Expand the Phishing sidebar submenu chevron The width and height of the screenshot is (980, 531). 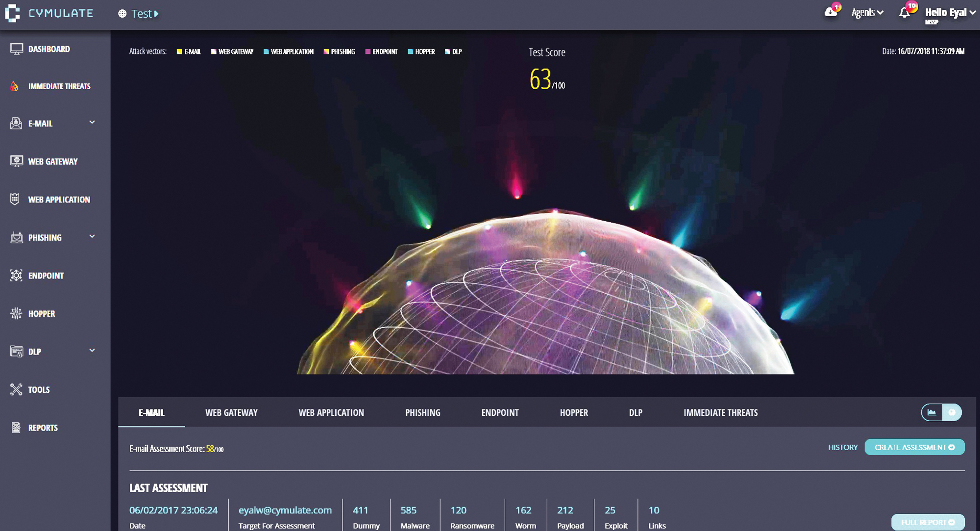(92, 236)
